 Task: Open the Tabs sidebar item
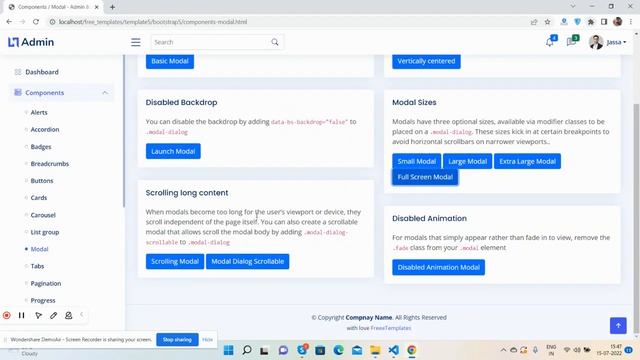37,266
